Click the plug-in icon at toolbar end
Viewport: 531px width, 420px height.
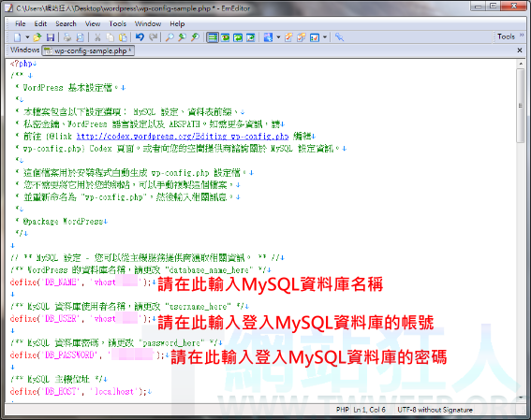(339, 37)
